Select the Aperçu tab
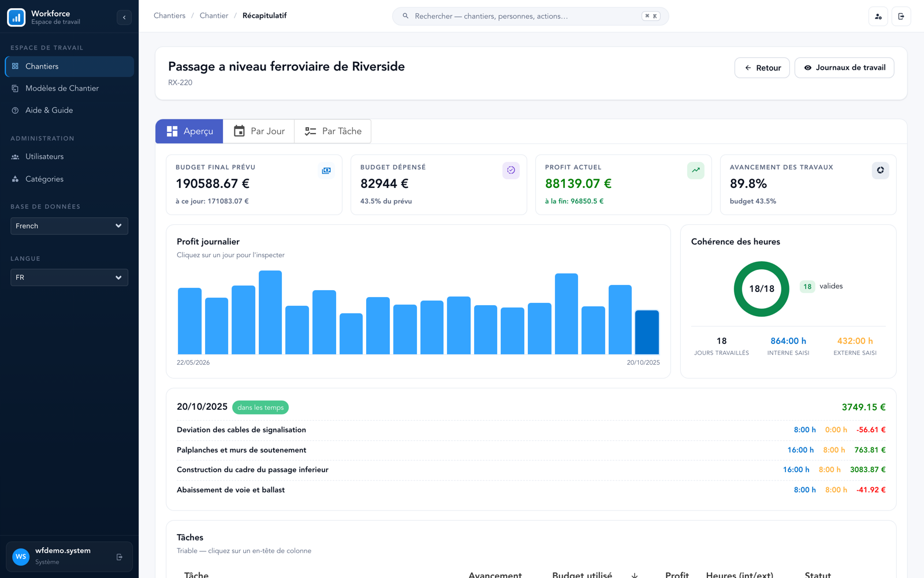Viewport: 924px width, 578px height. [x=189, y=131]
